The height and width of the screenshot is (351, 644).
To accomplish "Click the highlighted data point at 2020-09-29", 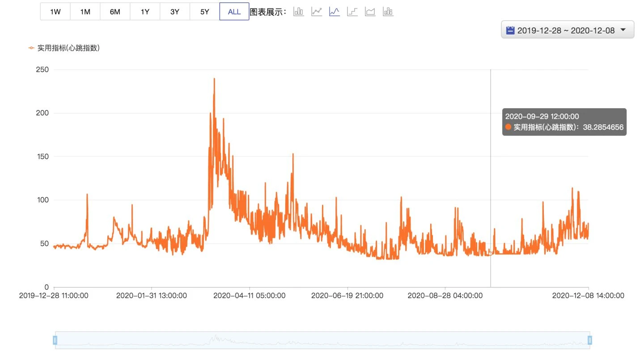I will point(491,254).
